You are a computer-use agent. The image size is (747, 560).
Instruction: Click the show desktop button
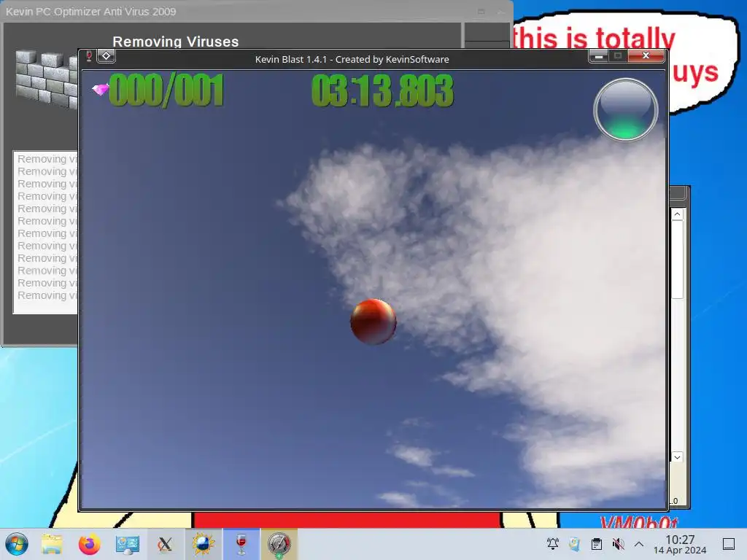coord(729,544)
